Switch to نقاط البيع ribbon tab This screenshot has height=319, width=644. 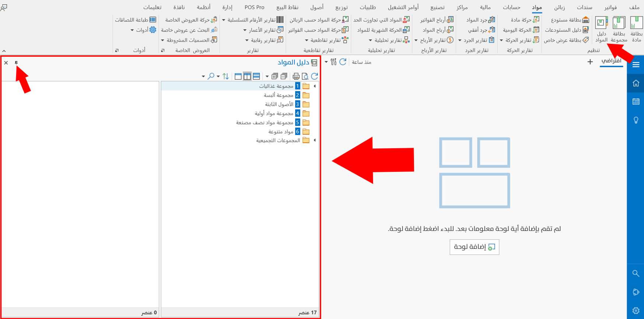click(288, 7)
